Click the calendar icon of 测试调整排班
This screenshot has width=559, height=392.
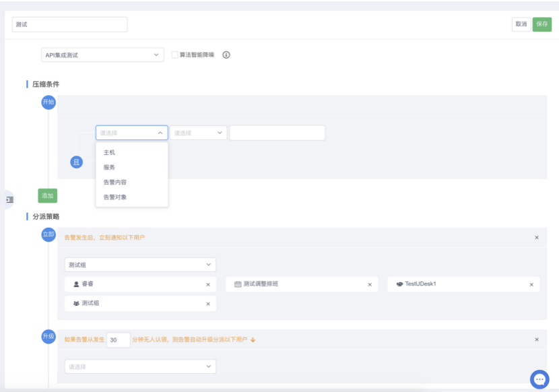tap(238, 284)
